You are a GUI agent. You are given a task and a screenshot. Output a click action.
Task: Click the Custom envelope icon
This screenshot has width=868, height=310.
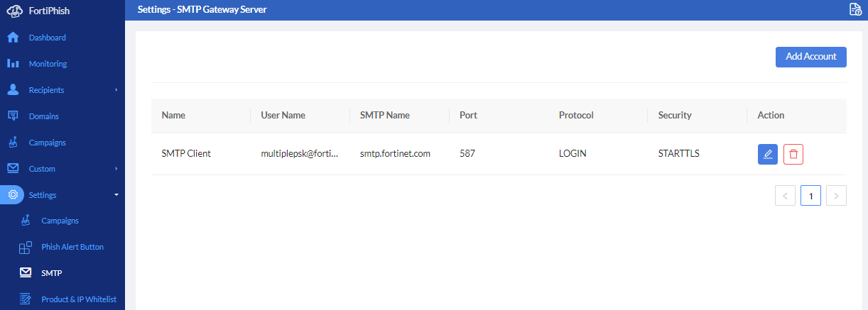13,169
